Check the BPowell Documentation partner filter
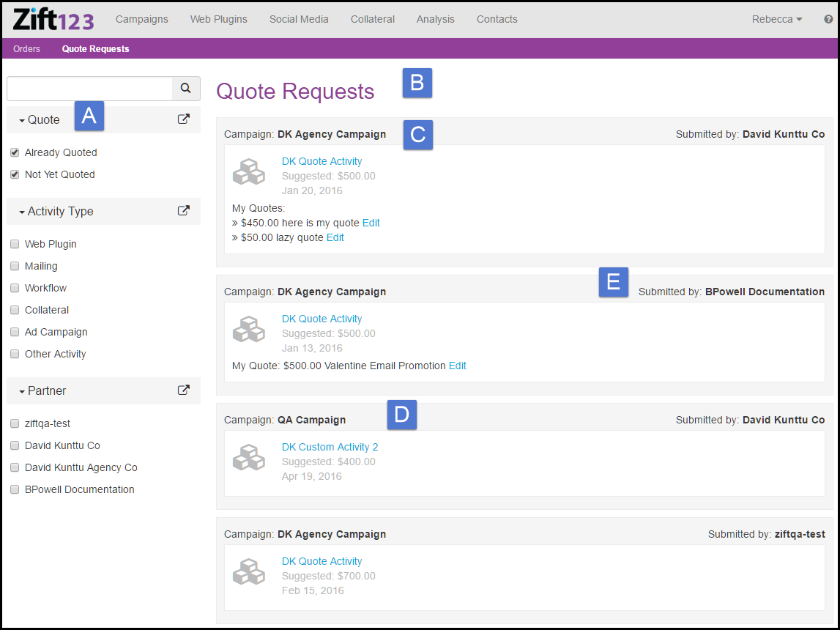 15,490
